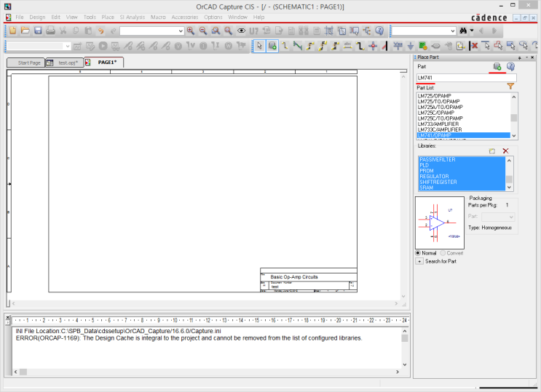
Task: Select the SHIFTREGISTER library
Action: click(x=462, y=182)
